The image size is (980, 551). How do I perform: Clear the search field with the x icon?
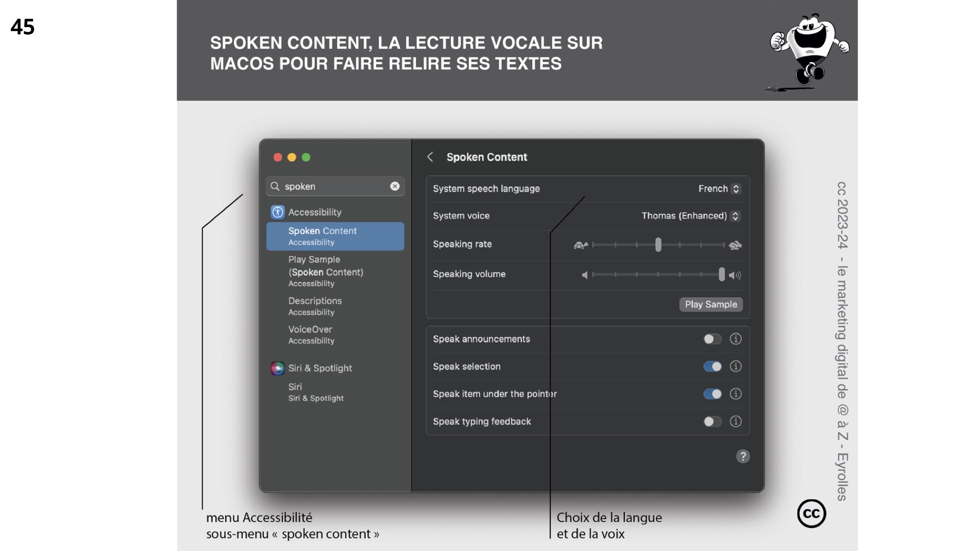pyautogui.click(x=395, y=186)
